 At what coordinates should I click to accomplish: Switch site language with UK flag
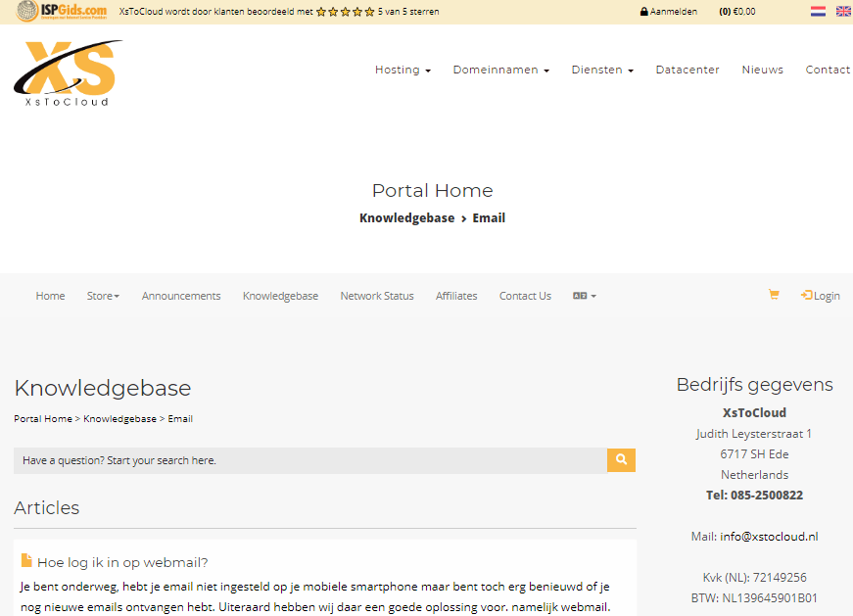coord(843,12)
